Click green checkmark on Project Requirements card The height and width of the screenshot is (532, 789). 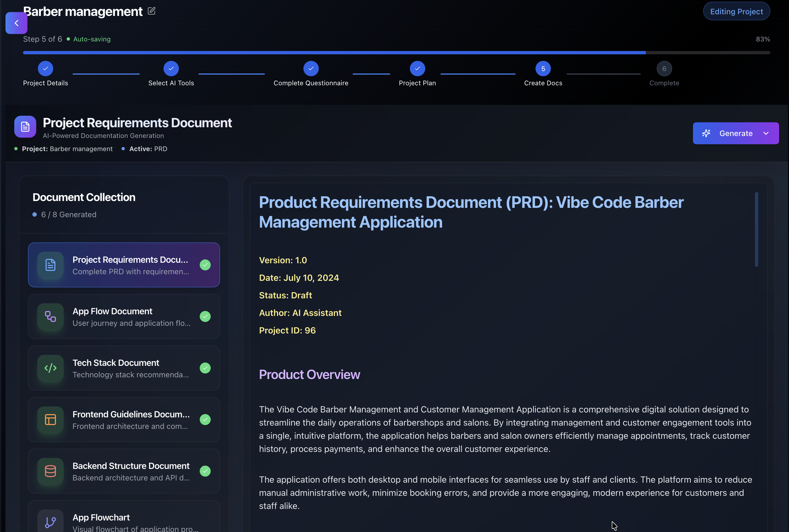205,265
